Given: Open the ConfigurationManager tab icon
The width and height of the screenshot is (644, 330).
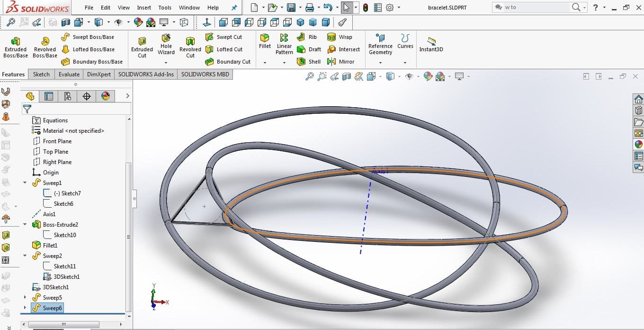Looking at the screenshot, I should (x=67, y=96).
